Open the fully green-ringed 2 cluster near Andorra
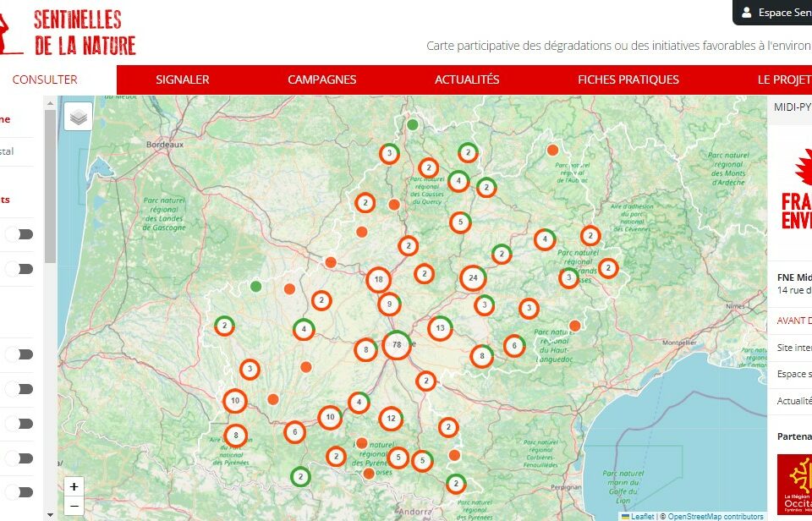The width and height of the screenshot is (812, 521). pyautogui.click(x=300, y=476)
